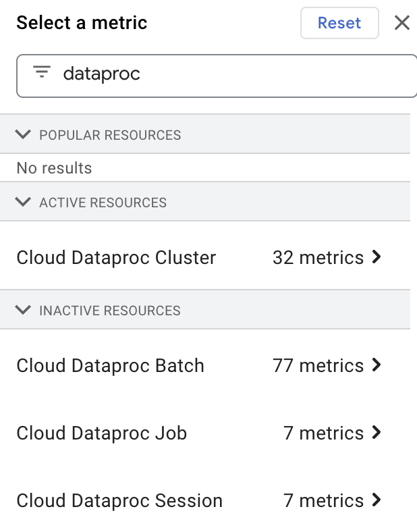This screenshot has width=417, height=532.
Task: Collapse Active Resources using its chevron
Action: pyautogui.click(x=24, y=202)
